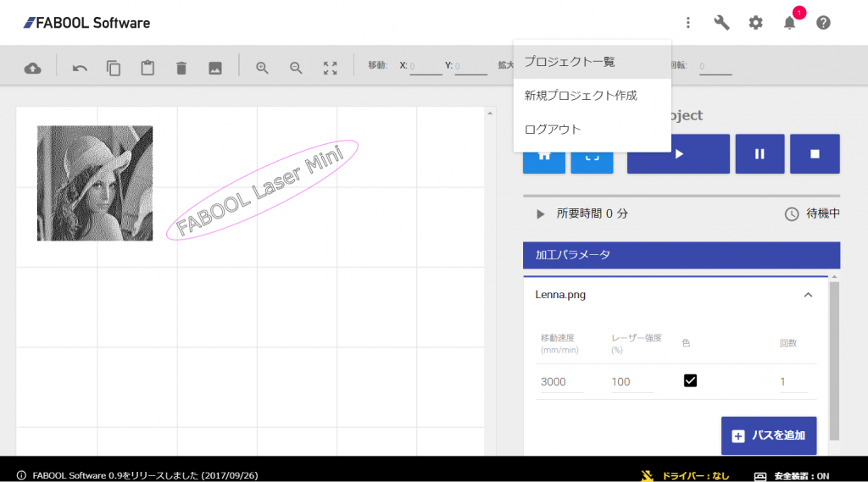The image size is (868, 482).
Task: Click the laser power 100 field
Action: pos(632,382)
